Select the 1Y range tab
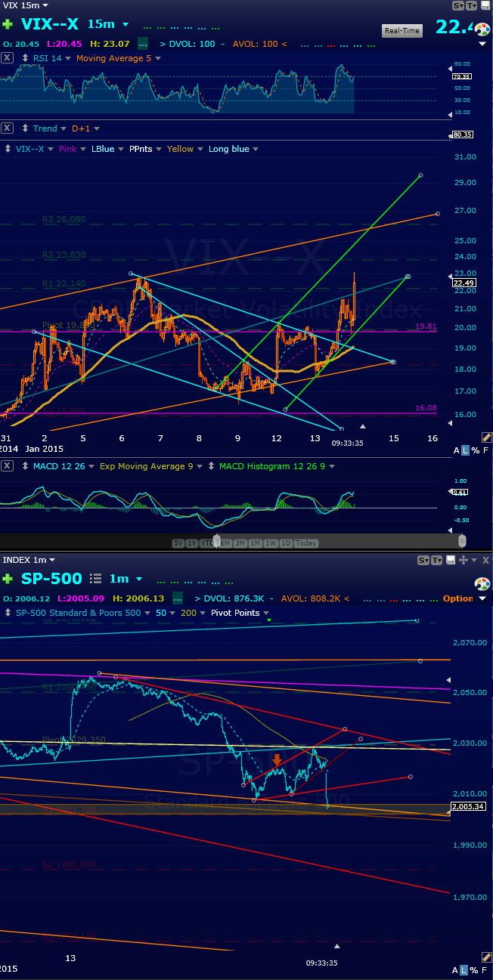Image resolution: width=493 pixels, height=980 pixels. (194, 543)
